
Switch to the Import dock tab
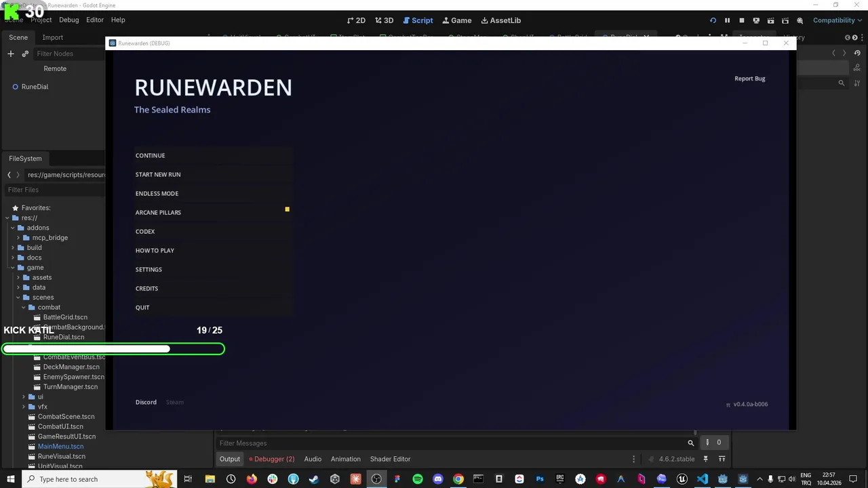click(52, 37)
